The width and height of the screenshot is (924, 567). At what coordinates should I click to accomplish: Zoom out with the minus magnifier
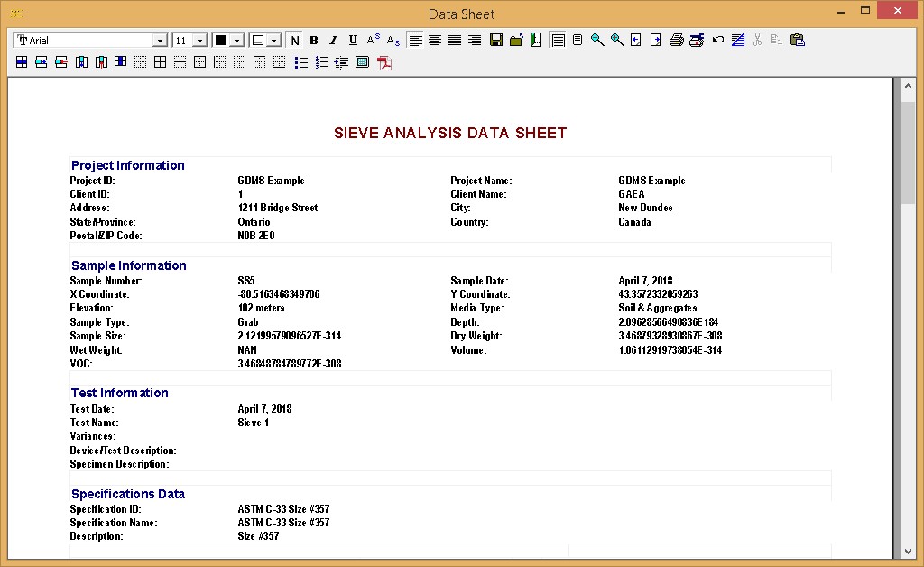tap(597, 41)
